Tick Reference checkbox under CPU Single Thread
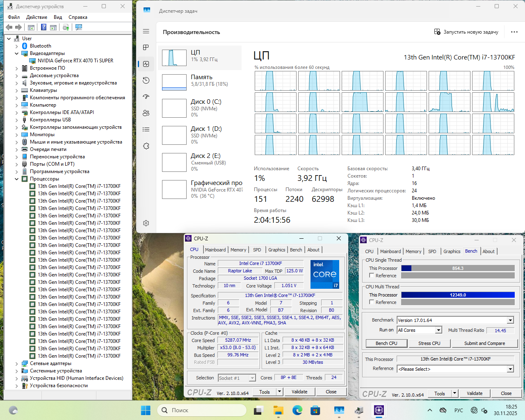Image resolution: width=525 pixels, height=420 pixels. tap(372, 276)
